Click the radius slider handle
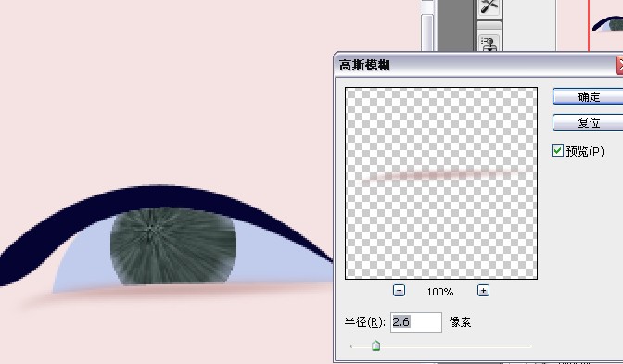The height and width of the screenshot is (364, 623). 375,345
